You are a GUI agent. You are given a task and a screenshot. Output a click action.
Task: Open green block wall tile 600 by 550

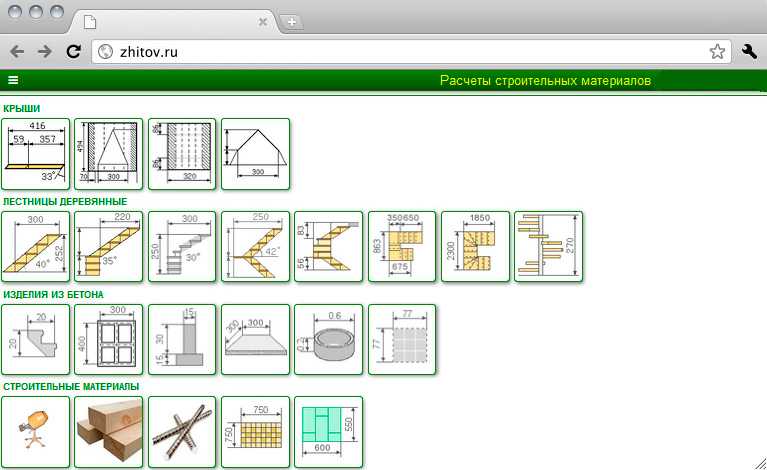pyautogui.click(x=329, y=432)
